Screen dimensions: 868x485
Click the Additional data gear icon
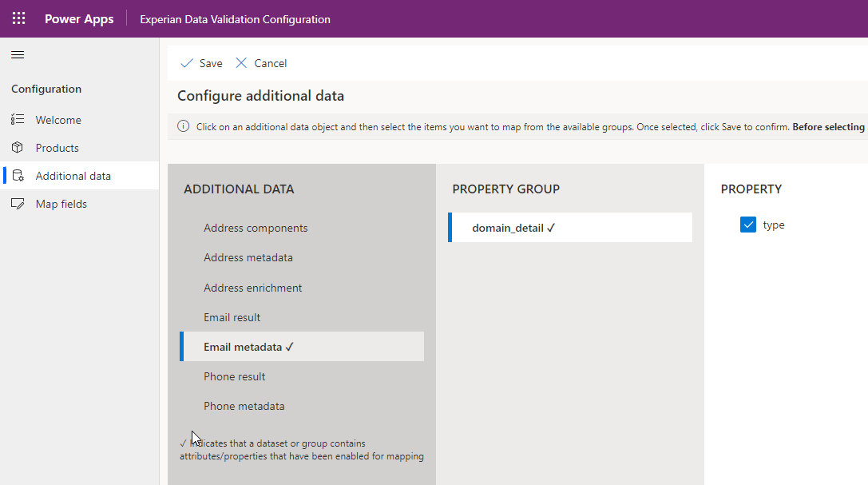coord(18,175)
